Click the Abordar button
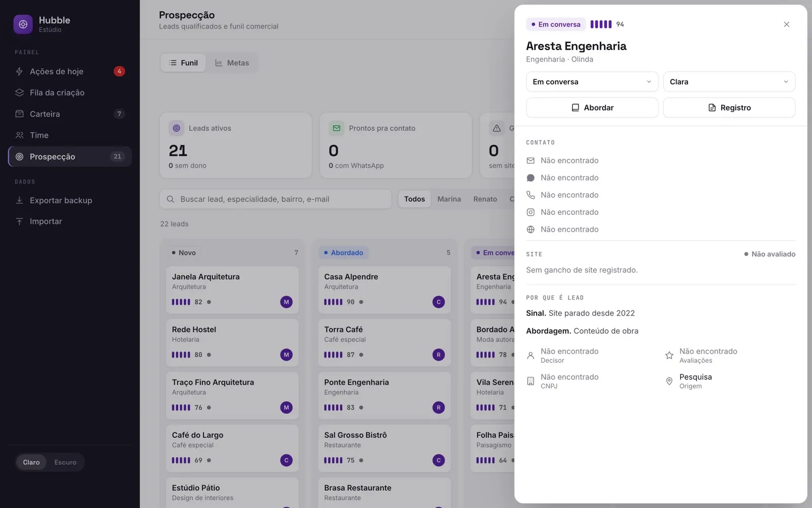This screenshot has height=508, width=812. coord(592,108)
